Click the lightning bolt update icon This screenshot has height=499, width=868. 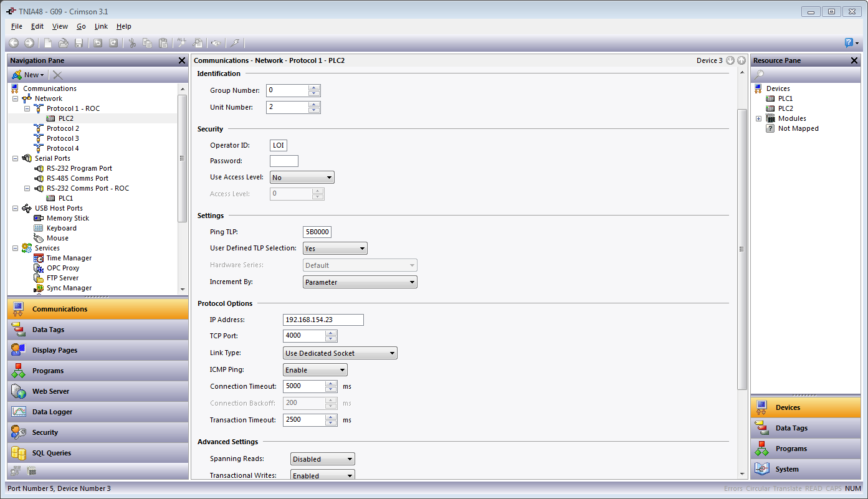pos(234,43)
